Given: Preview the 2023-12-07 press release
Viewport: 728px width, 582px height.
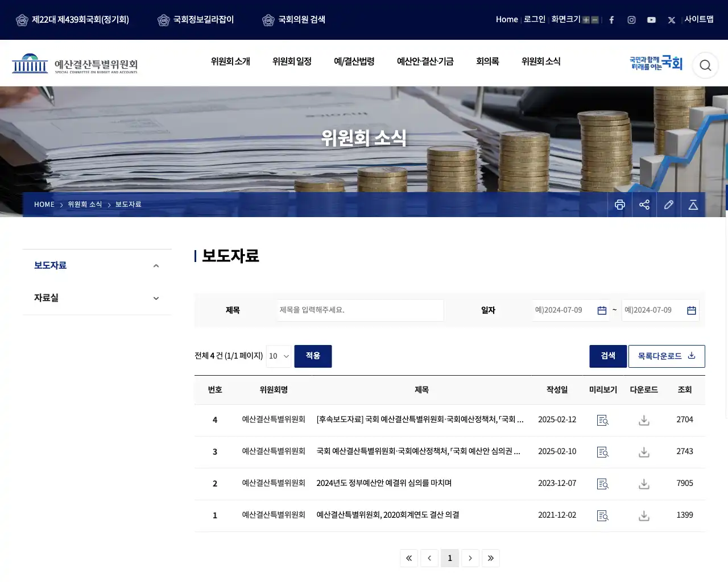Looking at the screenshot, I should [x=603, y=484].
